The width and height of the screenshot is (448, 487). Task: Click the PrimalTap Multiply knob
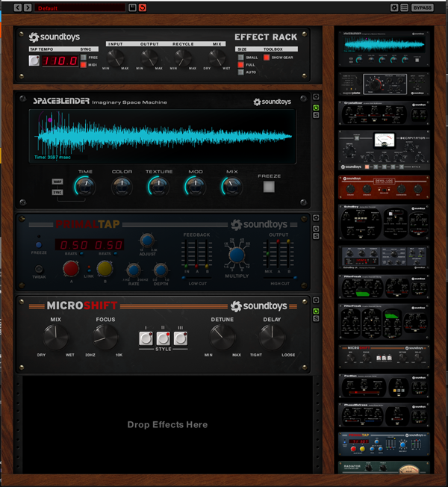[x=237, y=255]
